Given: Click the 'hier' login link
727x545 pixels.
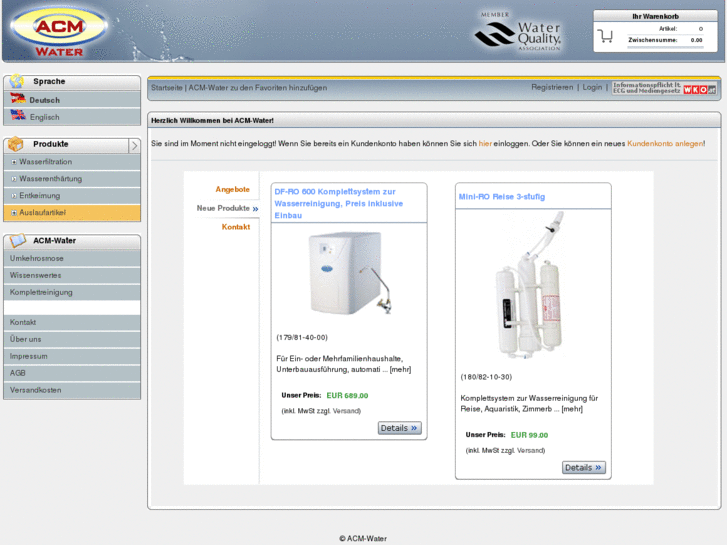Looking at the screenshot, I should (x=485, y=144).
